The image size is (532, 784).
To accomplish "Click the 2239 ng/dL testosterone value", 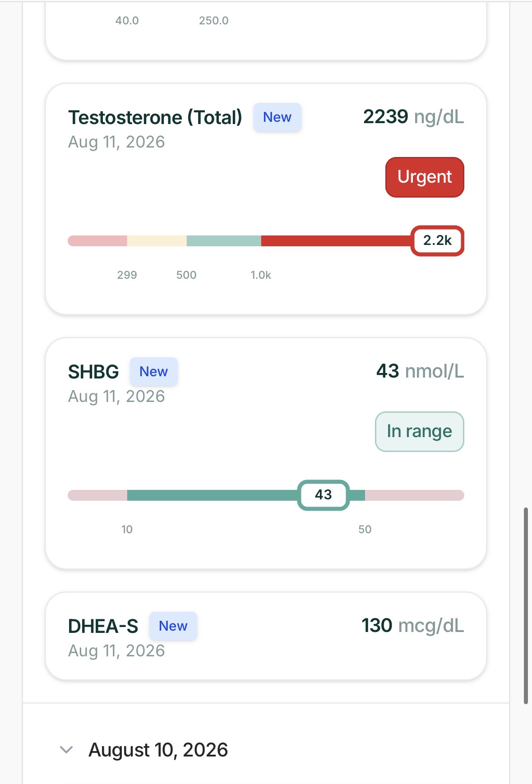I will coord(413,117).
